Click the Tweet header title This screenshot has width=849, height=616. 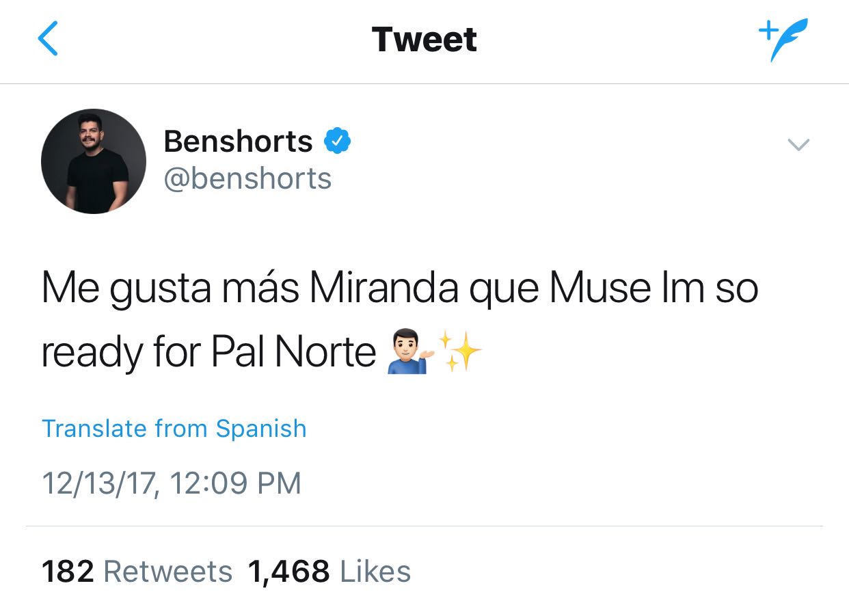click(x=424, y=39)
